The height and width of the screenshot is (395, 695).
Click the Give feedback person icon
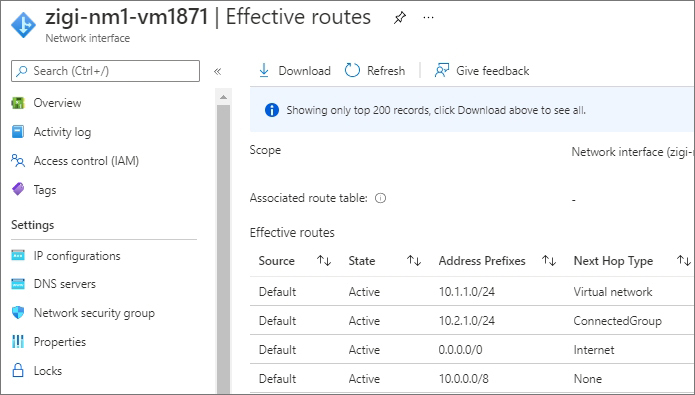(x=441, y=70)
